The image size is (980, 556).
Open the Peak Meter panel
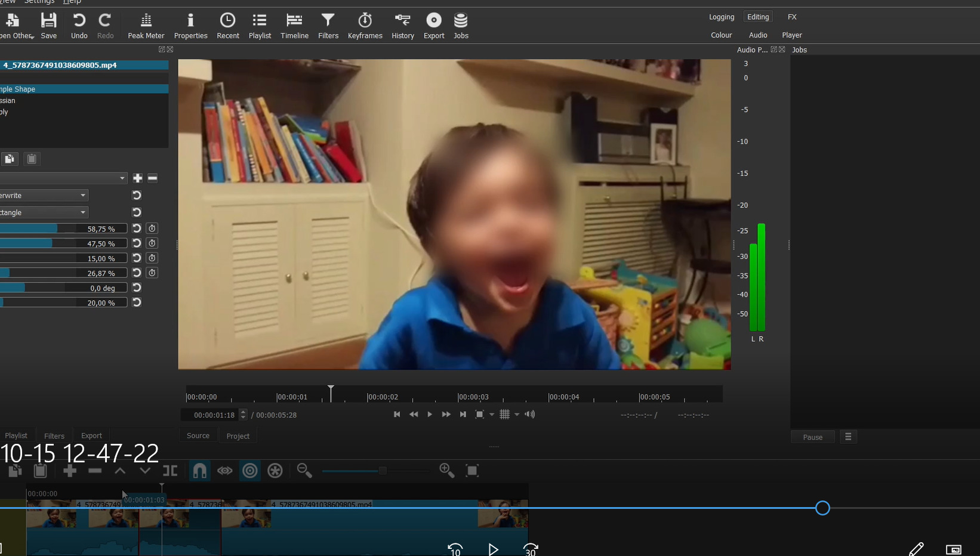146,27
